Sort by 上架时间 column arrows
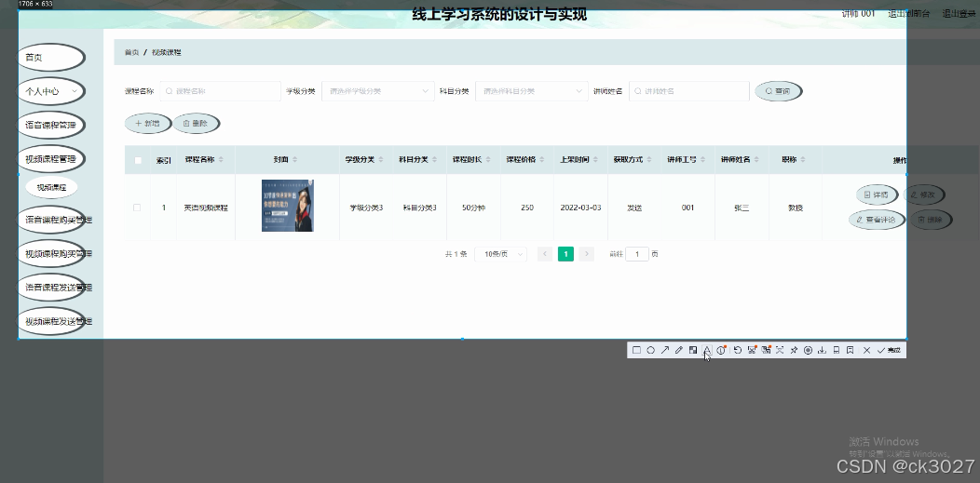This screenshot has width=980, height=483. coord(596,160)
